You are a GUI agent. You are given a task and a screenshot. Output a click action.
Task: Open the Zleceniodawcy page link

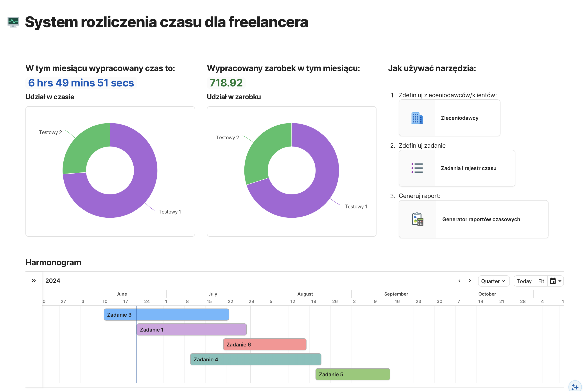click(x=459, y=118)
